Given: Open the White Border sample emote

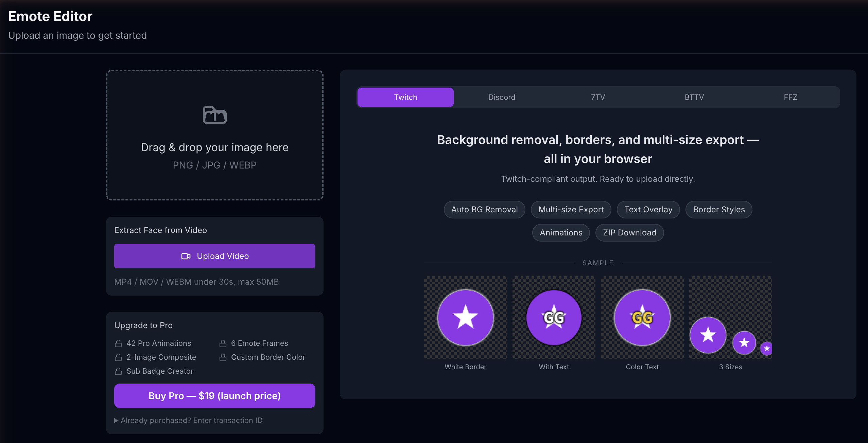Looking at the screenshot, I should (465, 318).
